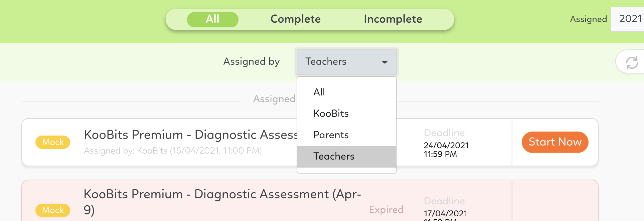Open the Assigned year 2021 selector
The height and width of the screenshot is (221, 644).
point(628,19)
